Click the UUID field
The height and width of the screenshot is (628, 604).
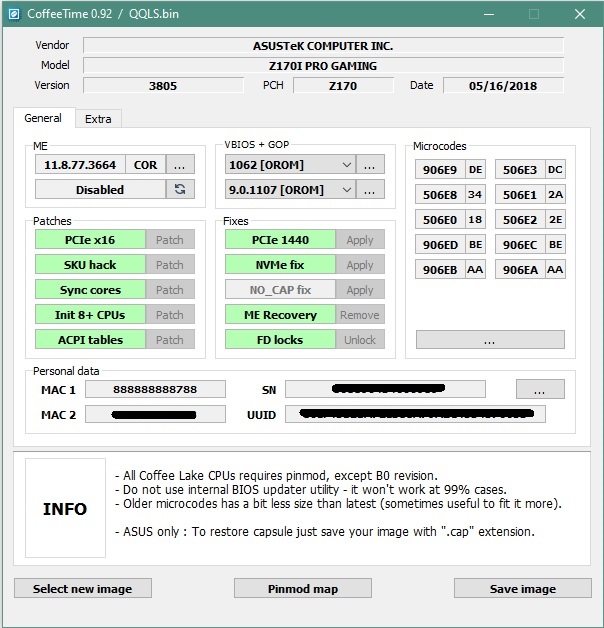coord(415,414)
